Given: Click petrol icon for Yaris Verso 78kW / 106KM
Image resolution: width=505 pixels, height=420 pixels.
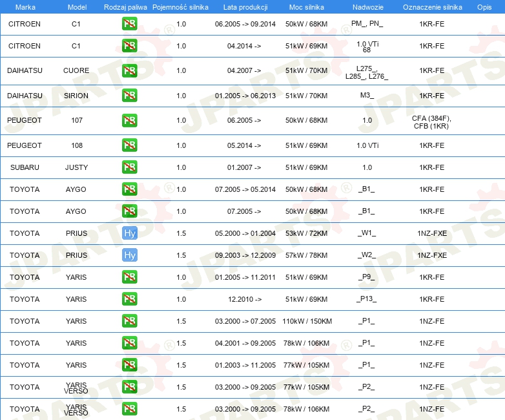Looking at the screenshot, I should [129, 409].
